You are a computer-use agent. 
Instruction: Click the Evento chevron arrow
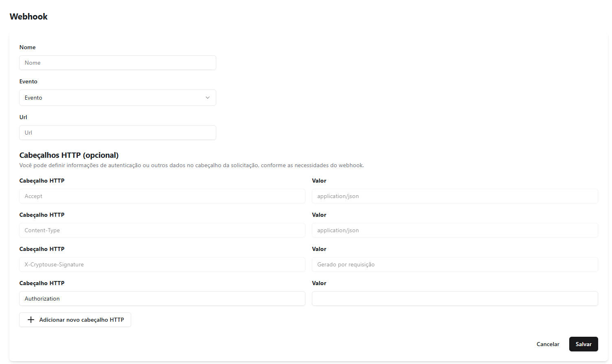point(208,98)
